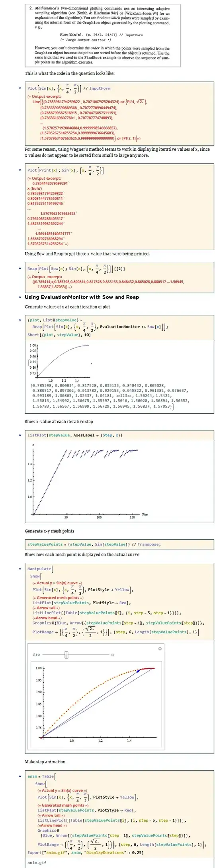
Task: Click the 'Using EvaluationMonitor with Sow and Reap' heading
Action: [82, 297]
